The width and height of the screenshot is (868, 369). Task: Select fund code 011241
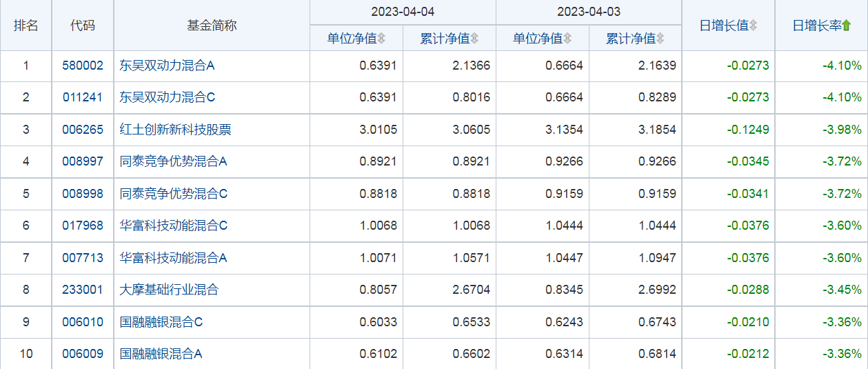point(83,97)
